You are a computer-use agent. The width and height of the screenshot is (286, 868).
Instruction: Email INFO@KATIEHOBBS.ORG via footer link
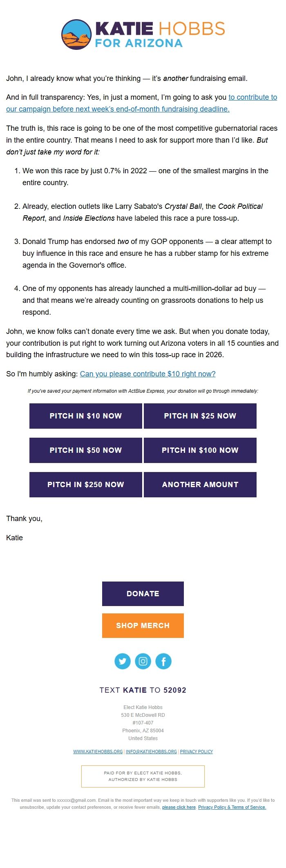point(151,752)
